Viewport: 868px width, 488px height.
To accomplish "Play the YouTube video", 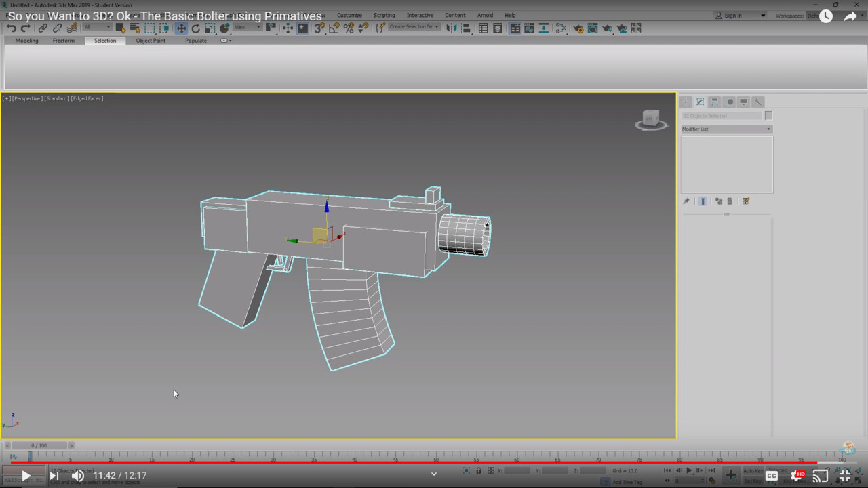I will 26,476.
